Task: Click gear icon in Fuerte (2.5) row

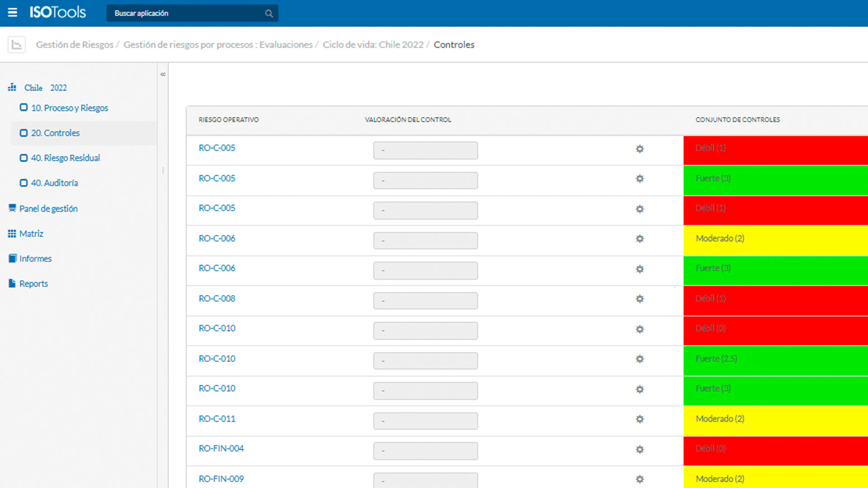Action: coord(640,359)
